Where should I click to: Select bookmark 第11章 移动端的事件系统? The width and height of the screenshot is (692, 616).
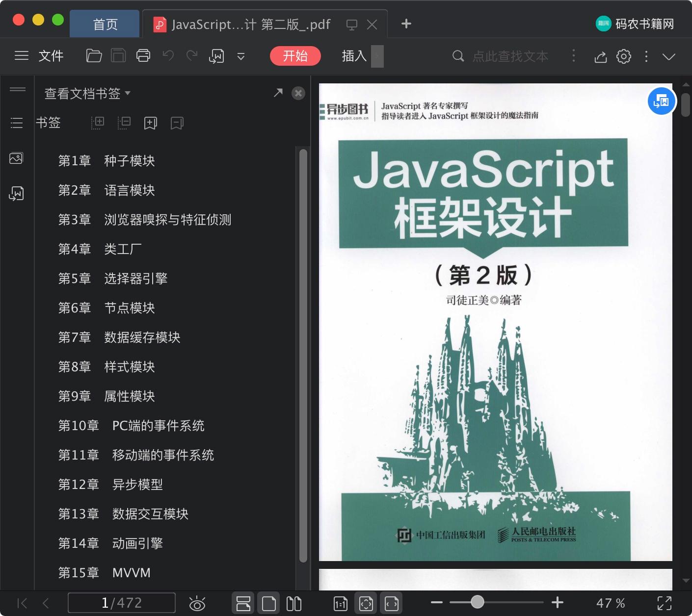136,455
